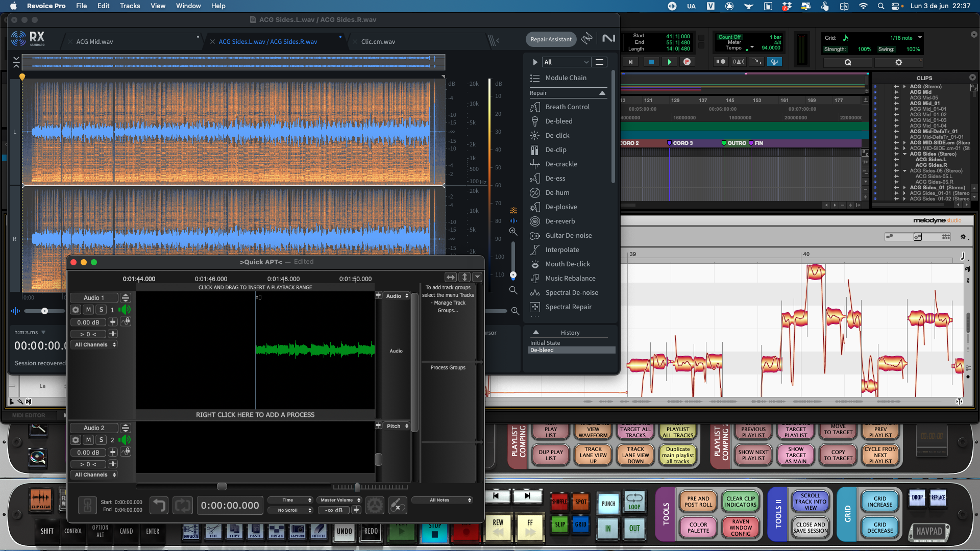980x551 pixels.
Task: Switch to the ACG Mid.wav tab
Action: (x=95, y=42)
